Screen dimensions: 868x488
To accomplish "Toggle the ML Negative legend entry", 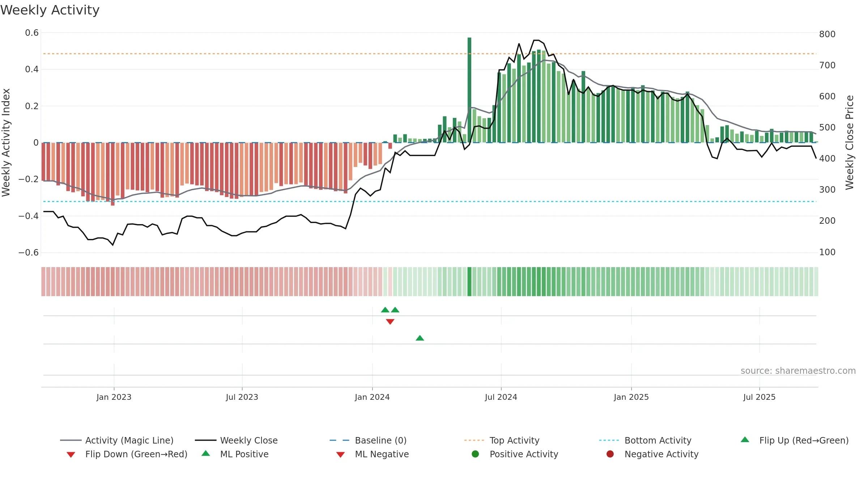I will (x=373, y=454).
